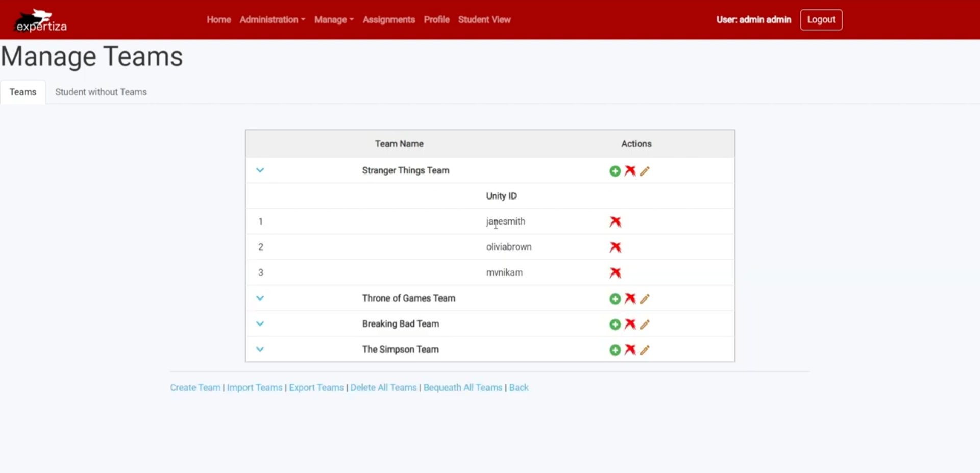Click the Stranger Things Team name

coord(406,170)
